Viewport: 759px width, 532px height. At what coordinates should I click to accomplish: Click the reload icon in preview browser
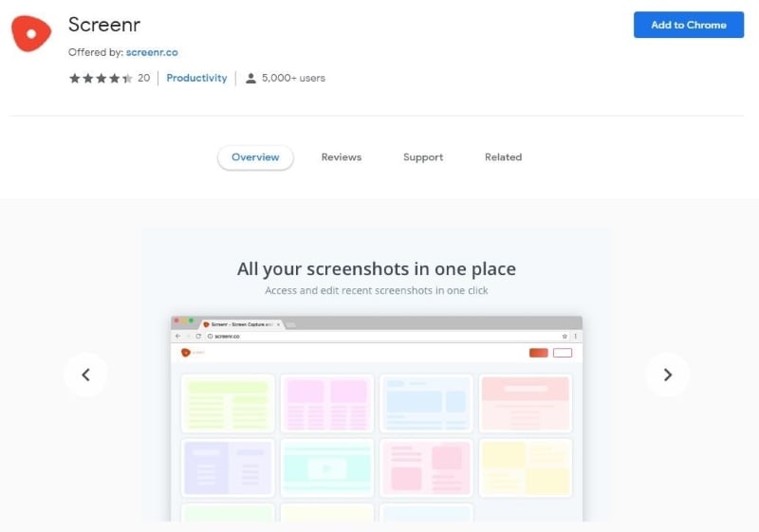198,336
